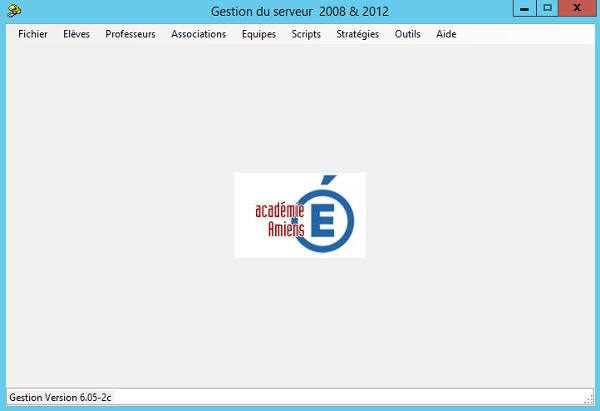
Task: Open the Fichier menu
Action: tap(33, 34)
